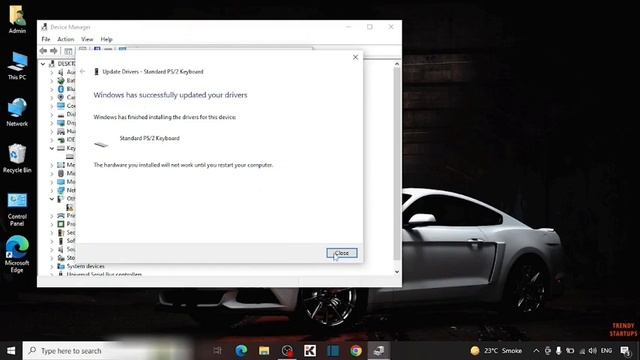Screen dimensions: 640x360
Task: Select the Microsoft Edge desktop shortcut
Action: coord(17,254)
